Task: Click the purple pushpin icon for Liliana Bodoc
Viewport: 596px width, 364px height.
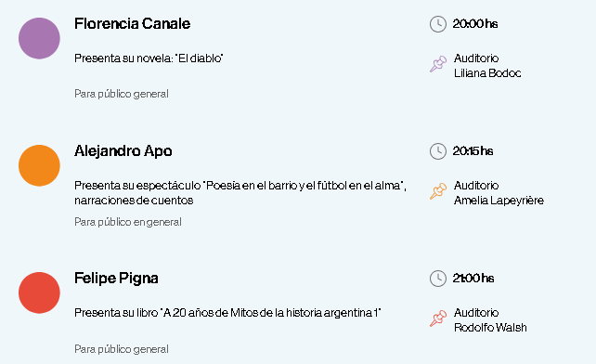Action: (x=438, y=64)
